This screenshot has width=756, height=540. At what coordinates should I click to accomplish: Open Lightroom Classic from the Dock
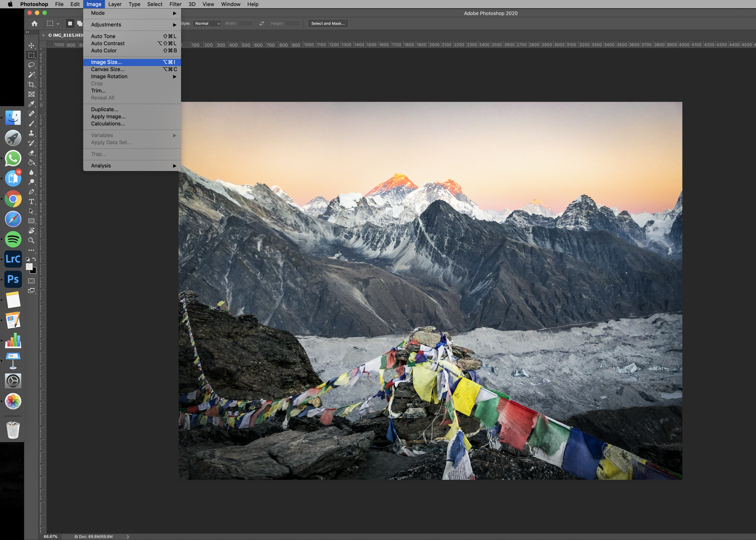pos(13,259)
